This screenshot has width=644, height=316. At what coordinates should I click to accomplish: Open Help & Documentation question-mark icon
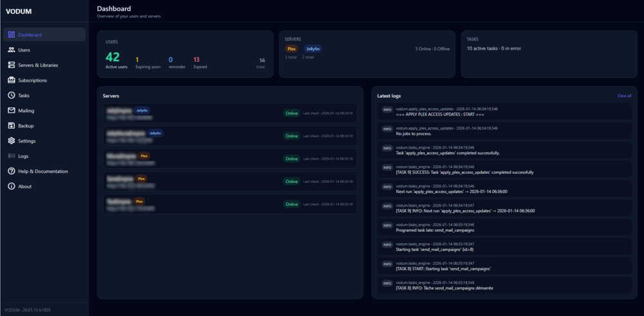pos(12,171)
